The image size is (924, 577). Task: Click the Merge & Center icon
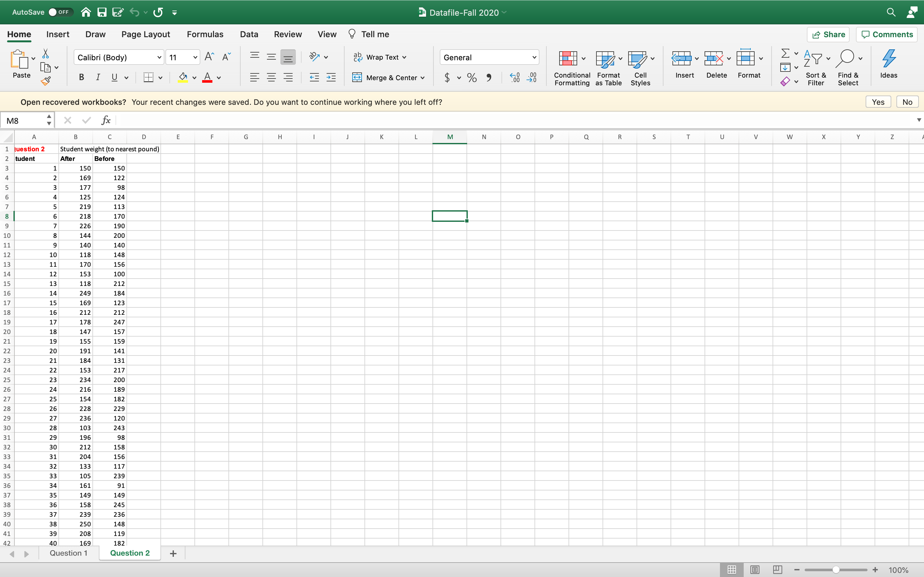(358, 78)
